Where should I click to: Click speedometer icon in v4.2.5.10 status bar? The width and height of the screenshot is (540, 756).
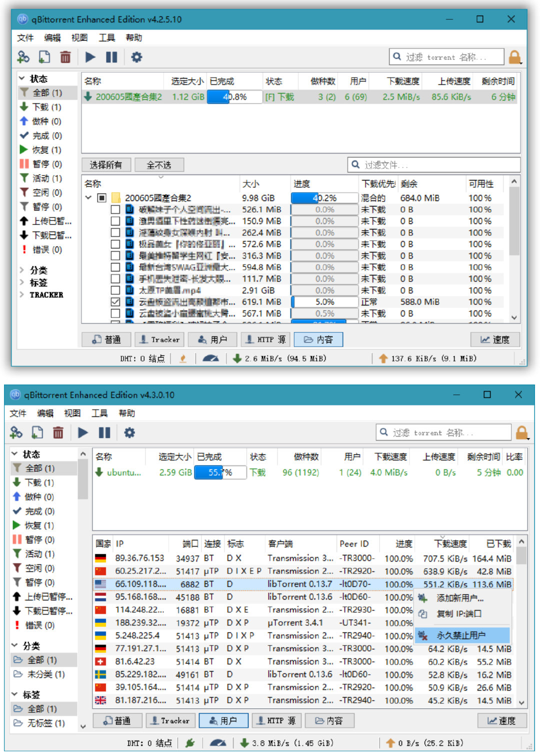(210, 358)
